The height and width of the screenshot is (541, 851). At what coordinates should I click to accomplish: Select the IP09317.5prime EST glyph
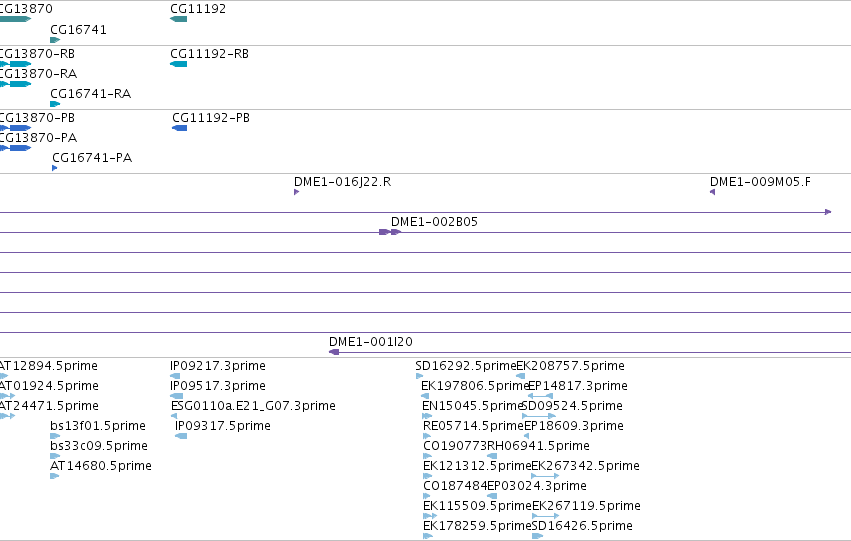(181, 436)
